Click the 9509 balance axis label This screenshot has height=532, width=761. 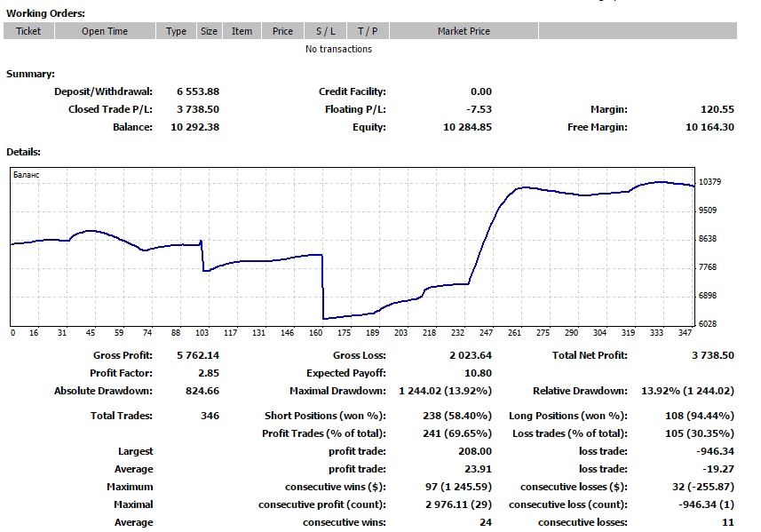coord(708,210)
